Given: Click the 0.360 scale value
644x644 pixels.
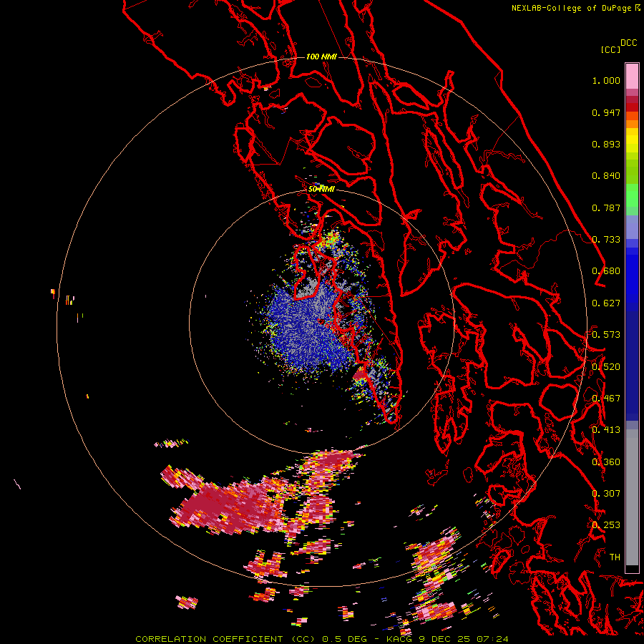Looking at the screenshot, I should [606, 462].
